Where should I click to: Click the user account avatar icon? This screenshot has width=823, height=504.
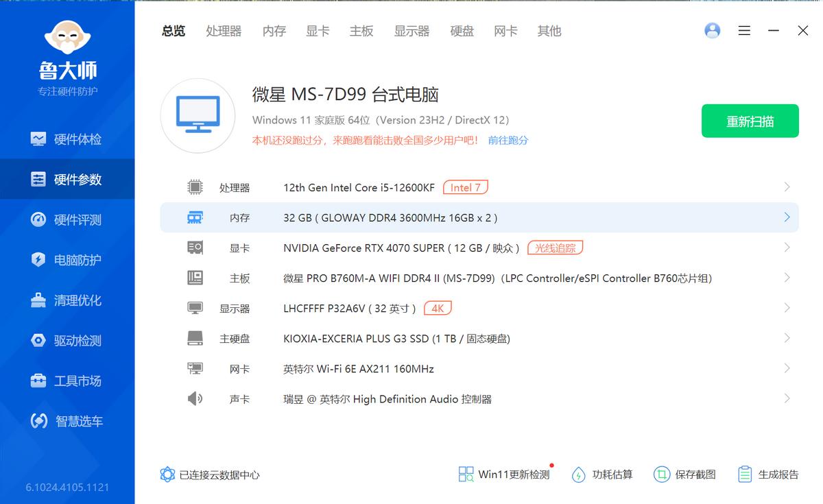coord(713,31)
